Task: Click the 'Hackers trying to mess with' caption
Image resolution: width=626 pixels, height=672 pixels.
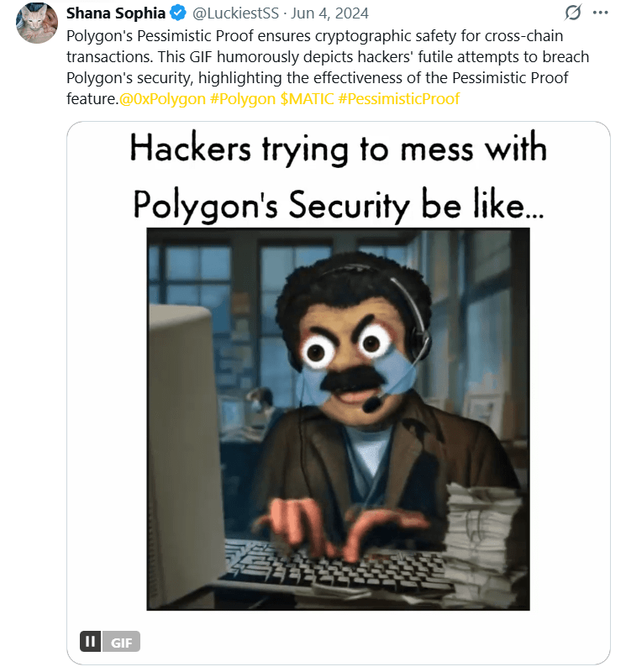Action: (339, 149)
